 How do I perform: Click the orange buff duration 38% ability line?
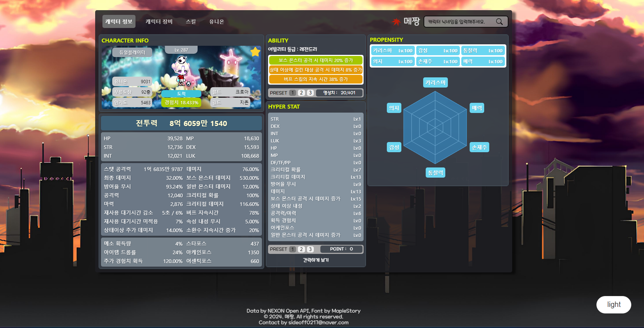click(316, 79)
